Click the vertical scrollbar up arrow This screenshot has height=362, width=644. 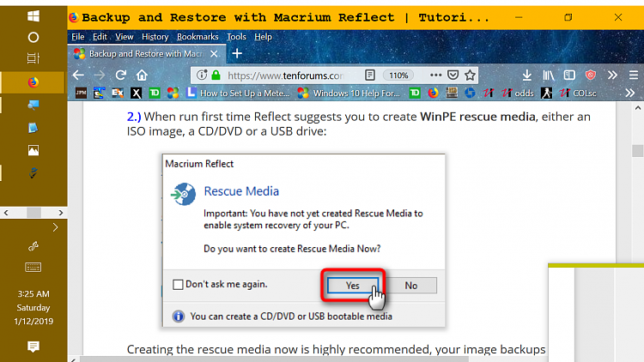pyautogui.click(x=637, y=108)
